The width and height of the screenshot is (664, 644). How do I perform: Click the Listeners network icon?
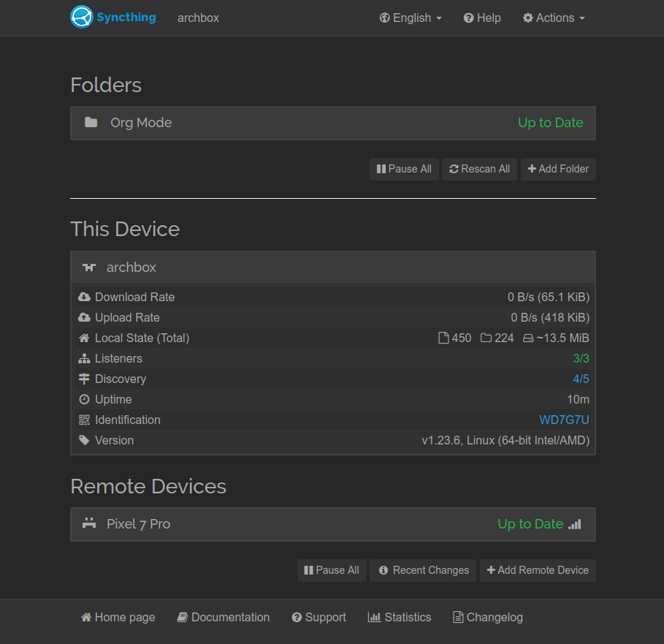coord(84,358)
